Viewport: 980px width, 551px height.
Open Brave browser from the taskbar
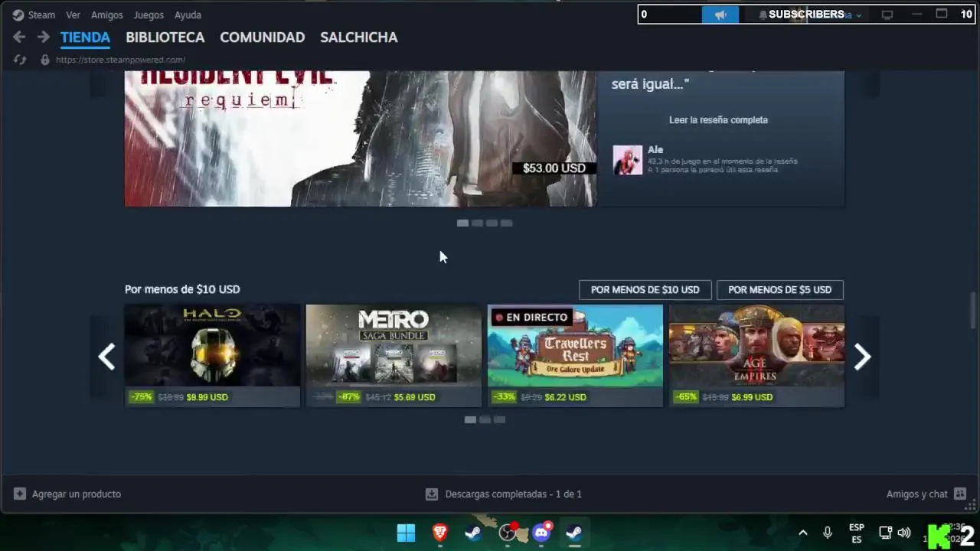point(440,533)
